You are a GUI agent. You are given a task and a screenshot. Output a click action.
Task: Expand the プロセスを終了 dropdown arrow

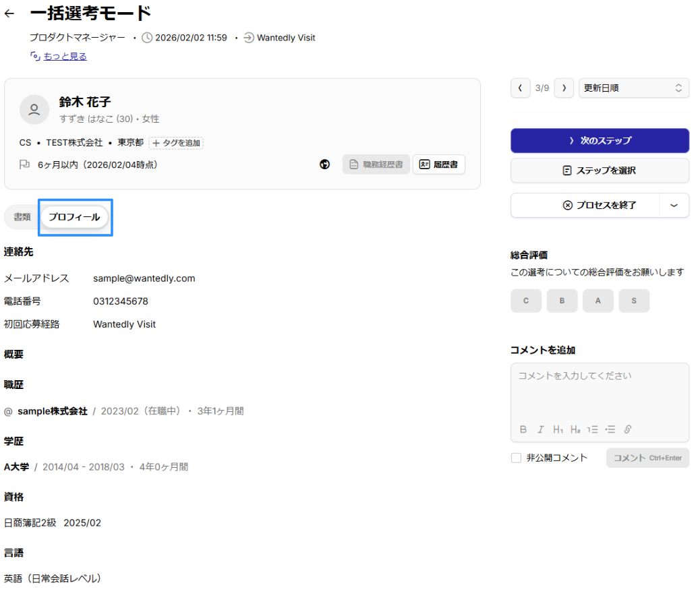pyautogui.click(x=674, y=206)
